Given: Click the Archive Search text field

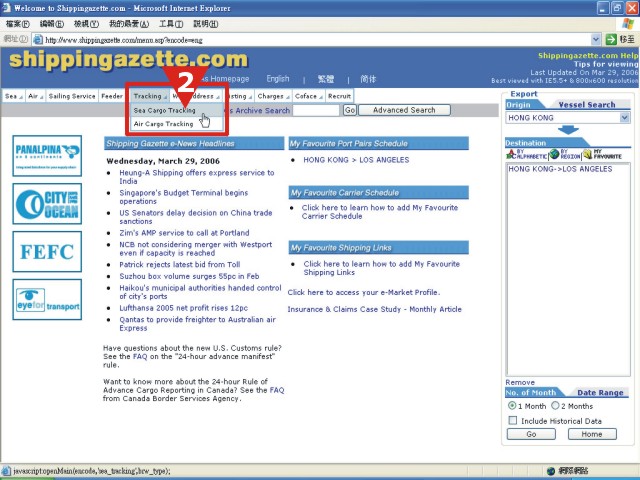Looking at the screenshot, I should (x=316, y=110).
